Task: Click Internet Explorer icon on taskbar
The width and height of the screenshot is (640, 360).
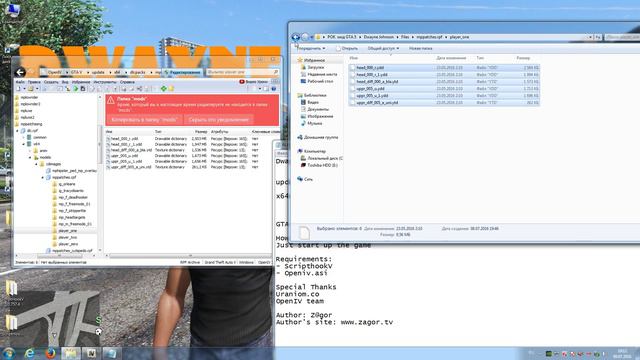Action: tap(29, 353)
